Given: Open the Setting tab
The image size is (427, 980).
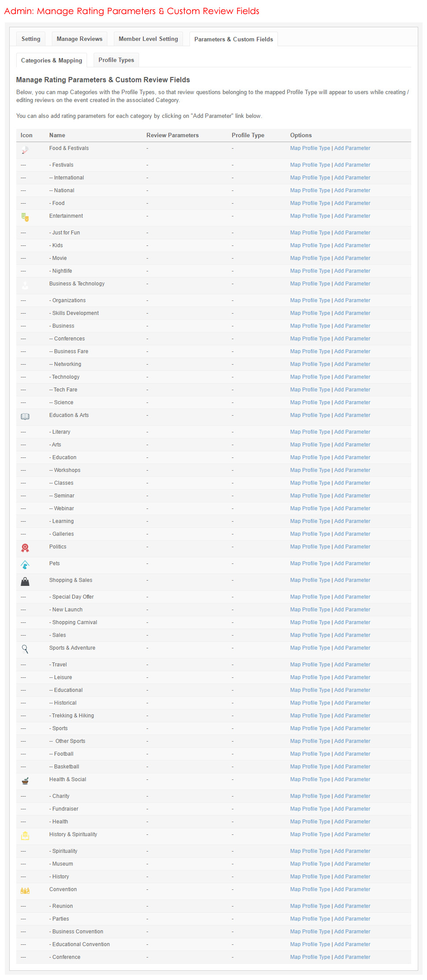Looking at the screenshot, I should [31, 39].
